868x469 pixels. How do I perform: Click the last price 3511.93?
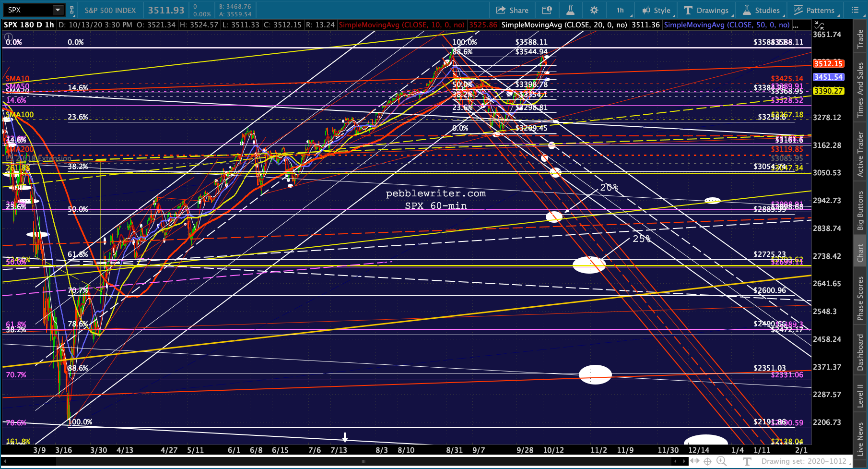point(166,10)
